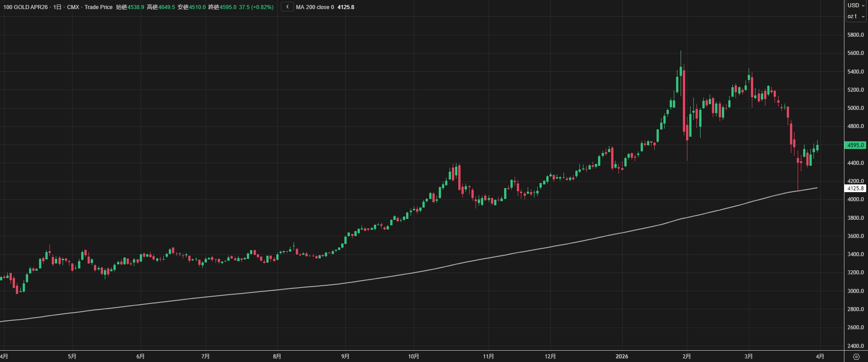
Task: Click the 高値 4649.5 high value
Action: [x=167, y=7]
